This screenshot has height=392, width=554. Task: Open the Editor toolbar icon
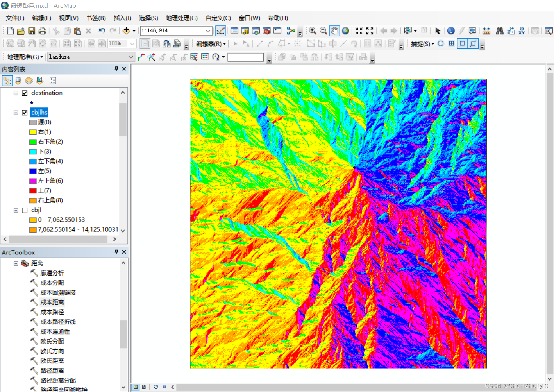[220, 30]
